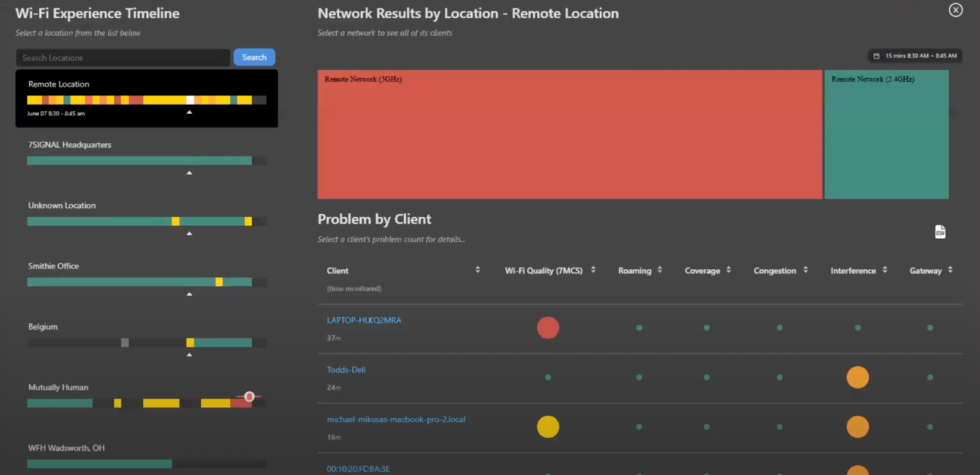Image resolution: width=980 pixels, height=475 pixels.
Task: Export client problems as CSV file
Action: point(940,232)
